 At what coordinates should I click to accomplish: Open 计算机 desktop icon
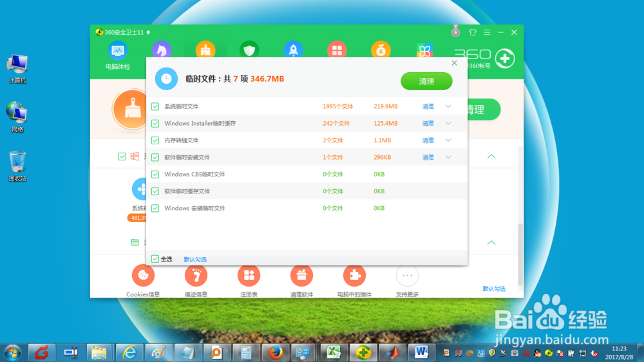click(17, 69)
